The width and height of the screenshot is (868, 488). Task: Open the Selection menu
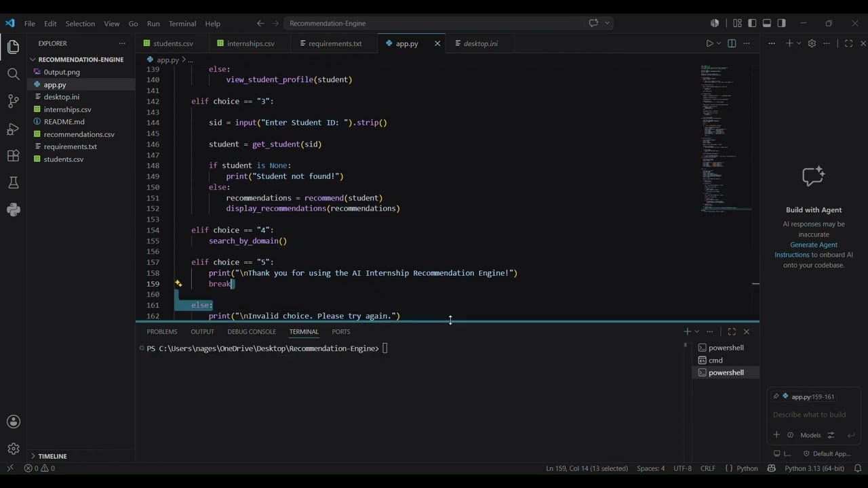point(80,23)
